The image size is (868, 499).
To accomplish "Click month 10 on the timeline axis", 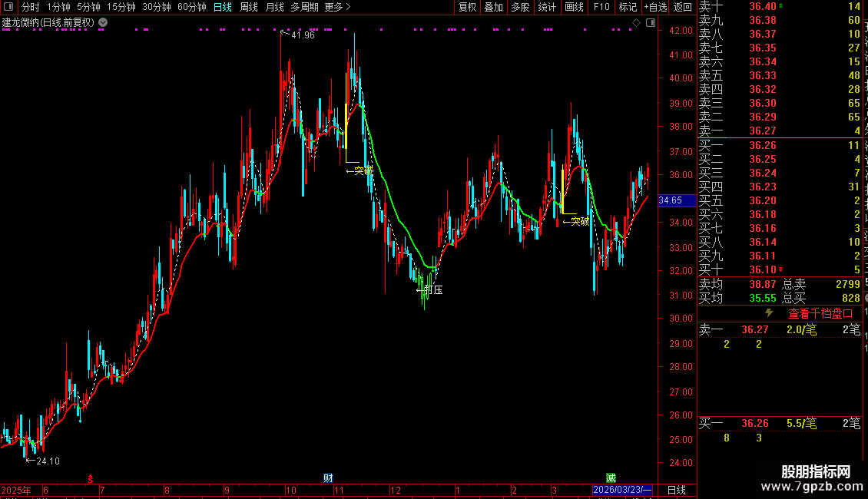I will pos(290,490).
